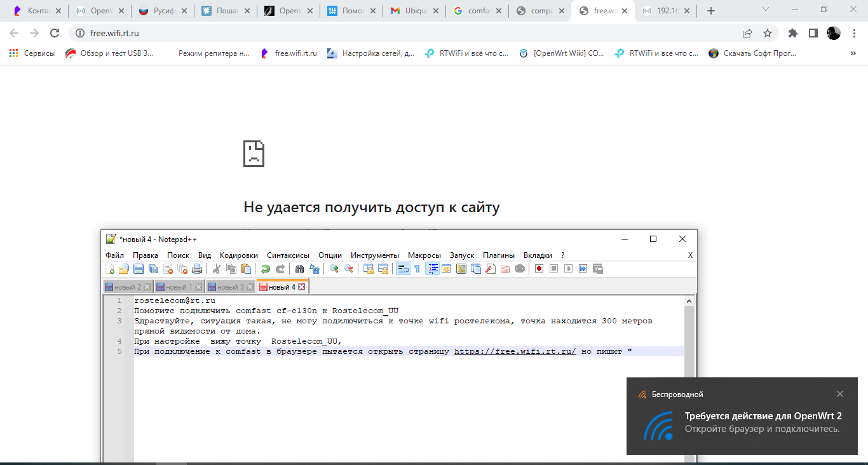Open the Файл menu
The width and height of the screenshot is (868, 465).
coord(115,255)
